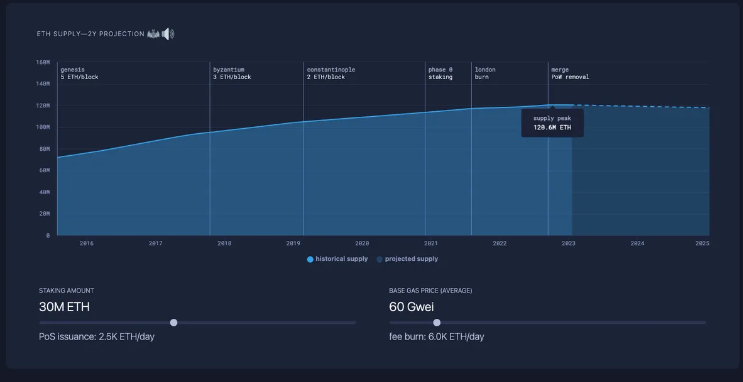
Task: Click the projected supply legend dot
Action: [380, 259]
